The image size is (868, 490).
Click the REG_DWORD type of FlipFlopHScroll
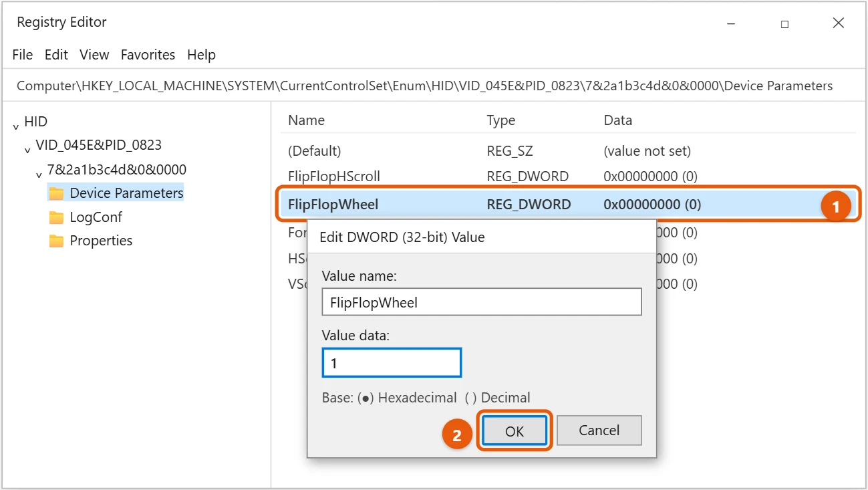[x=528, y=177]
